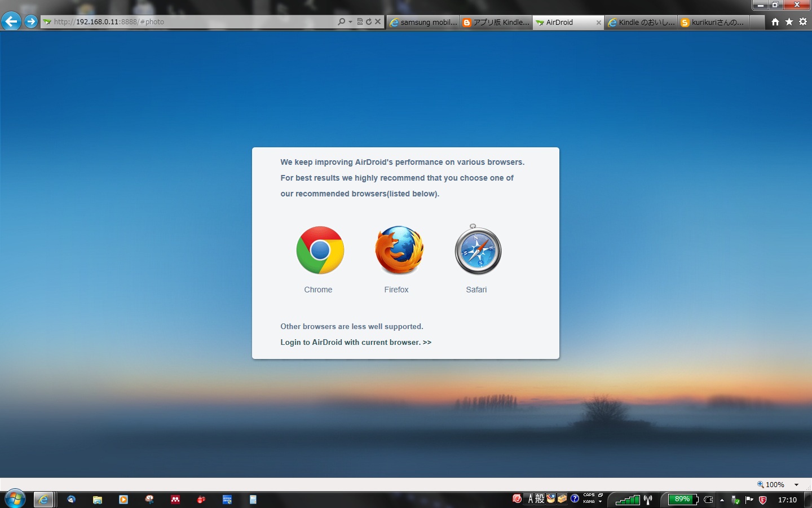812x508 pixels.
Task: Open Favorites with the star icon
Action: coord(789,21)
